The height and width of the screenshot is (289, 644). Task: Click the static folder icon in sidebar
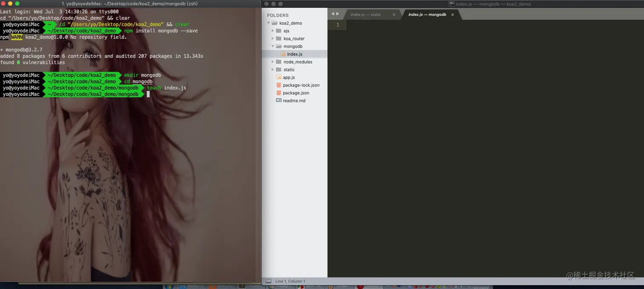279,69
